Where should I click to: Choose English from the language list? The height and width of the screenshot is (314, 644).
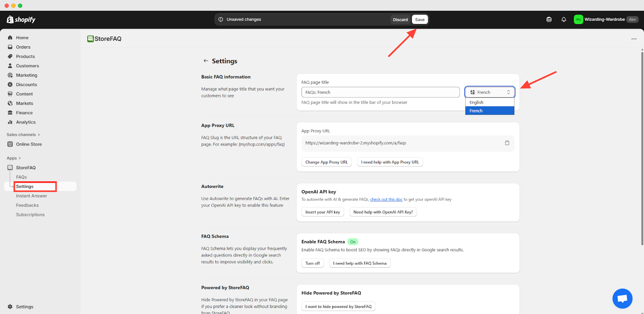tap(490, 102)
